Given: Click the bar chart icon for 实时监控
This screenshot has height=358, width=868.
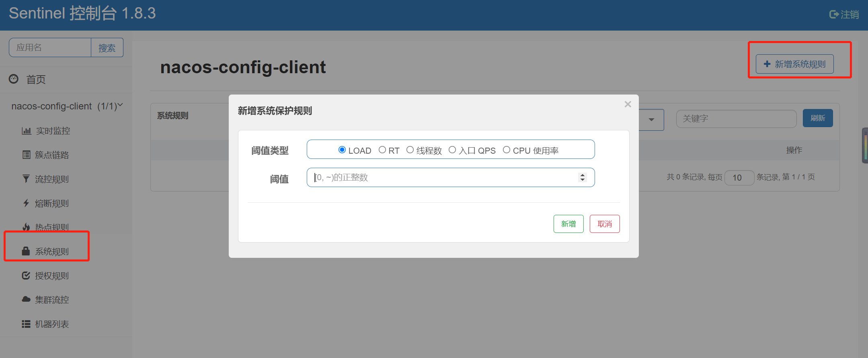Looking at the screenshot, I should [x=26, y=131].
